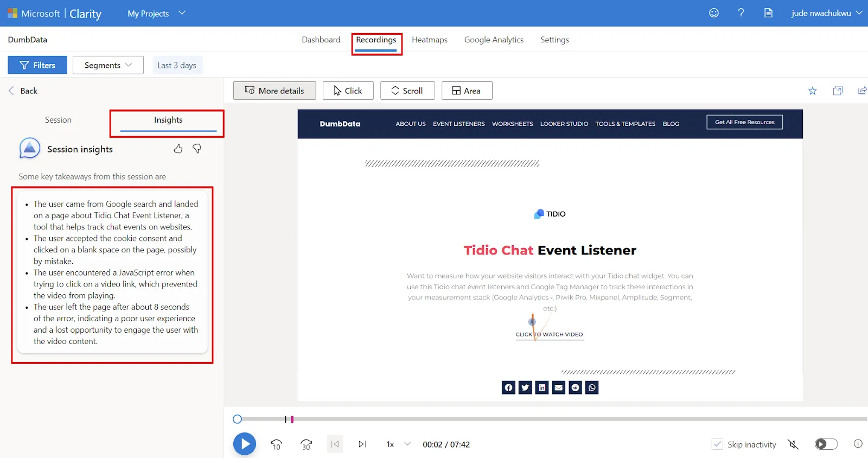Select the Click heatmap button
This screenshot has width=868, height=458.
pyautogui.click(x=348, y=91)
